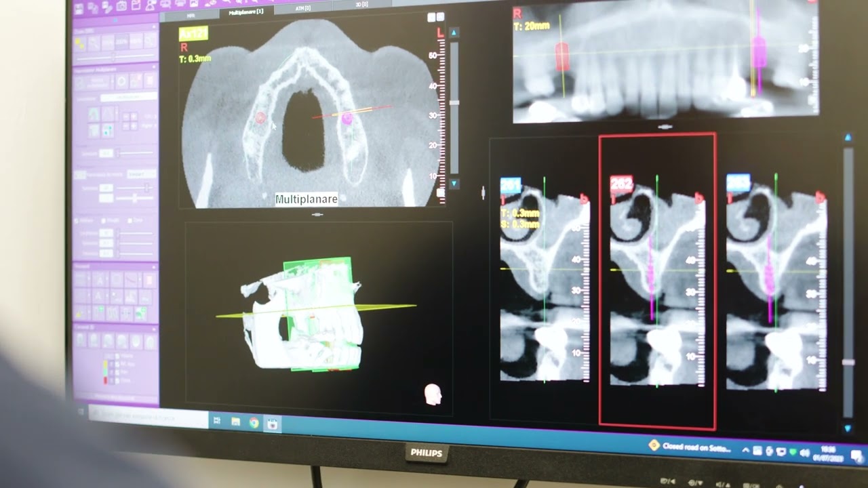Click the up arrow beside the axial view
Viewport: 868px width, 488px height.
(x=454, y=32)
